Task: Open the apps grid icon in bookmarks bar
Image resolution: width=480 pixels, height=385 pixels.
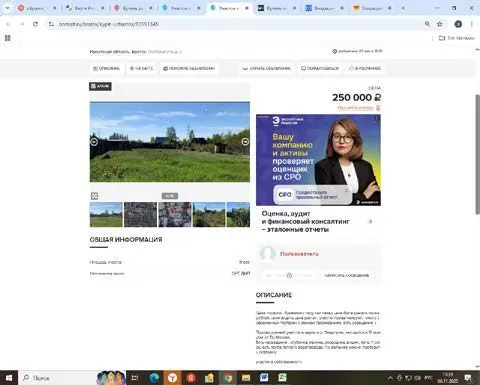Action: (8, 38)
